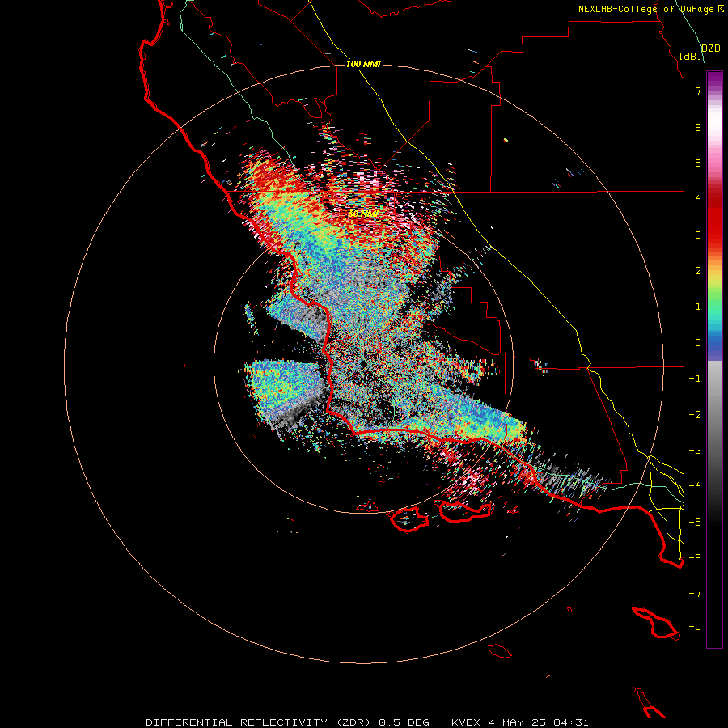This screenshot has width=728, height=728.
Task: Click the 3 value on color scale
Action: click(x=698, y=235)
